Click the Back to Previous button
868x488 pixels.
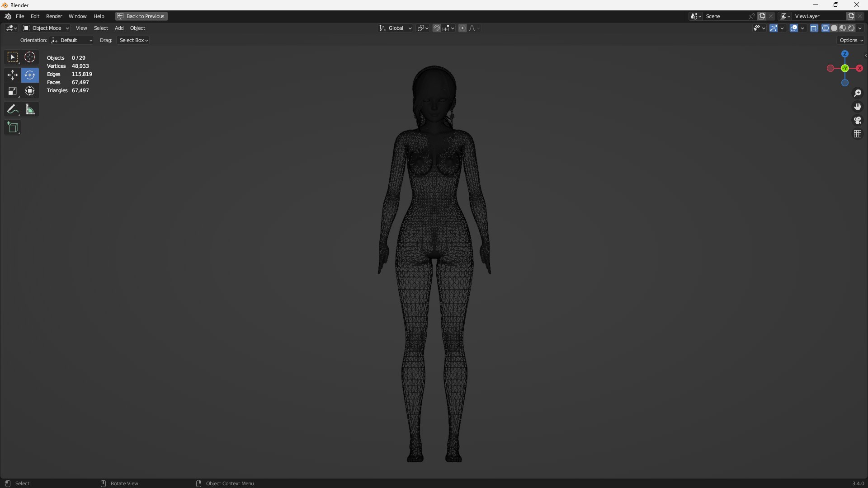click(x=141, y=16)
